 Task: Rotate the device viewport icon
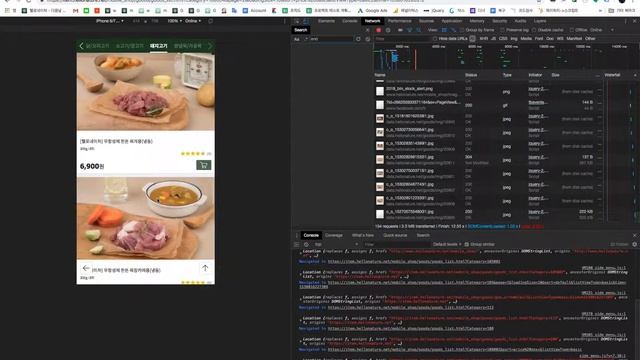210,21
